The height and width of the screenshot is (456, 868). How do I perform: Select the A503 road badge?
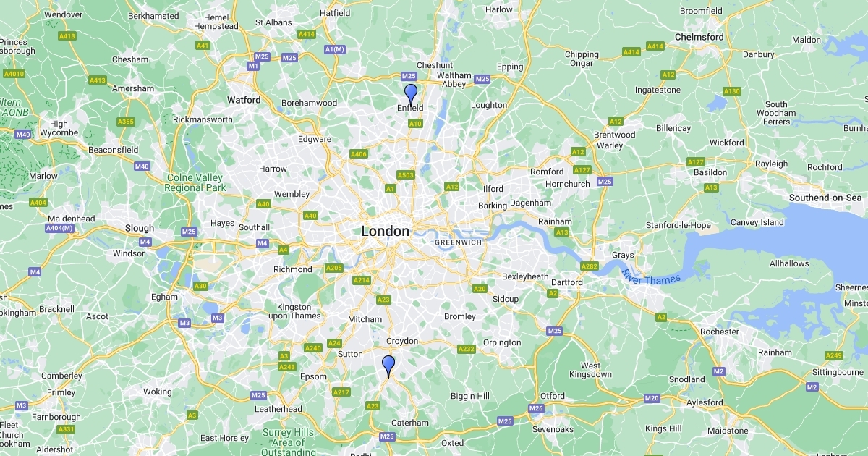[406, 175]
